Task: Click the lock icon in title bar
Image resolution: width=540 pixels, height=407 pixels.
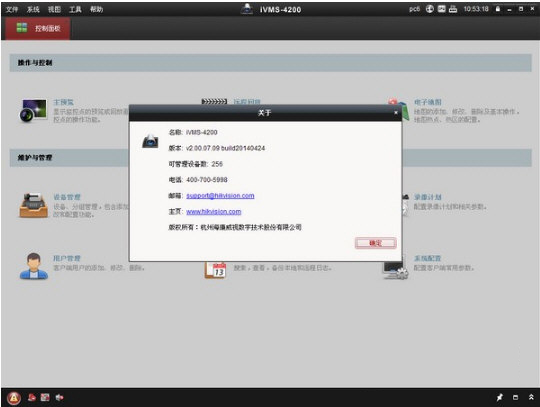Action: [x=498, y=9]
